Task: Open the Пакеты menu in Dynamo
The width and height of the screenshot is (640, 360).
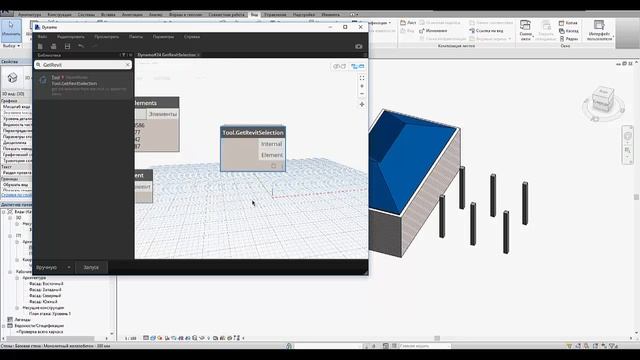Action: 136,37
